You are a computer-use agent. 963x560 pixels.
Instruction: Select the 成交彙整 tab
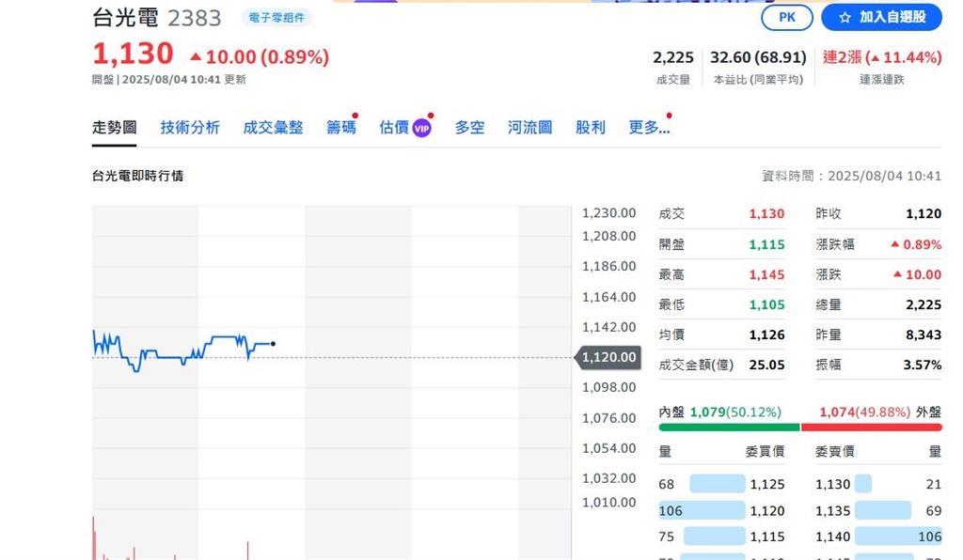click(273, 128)
